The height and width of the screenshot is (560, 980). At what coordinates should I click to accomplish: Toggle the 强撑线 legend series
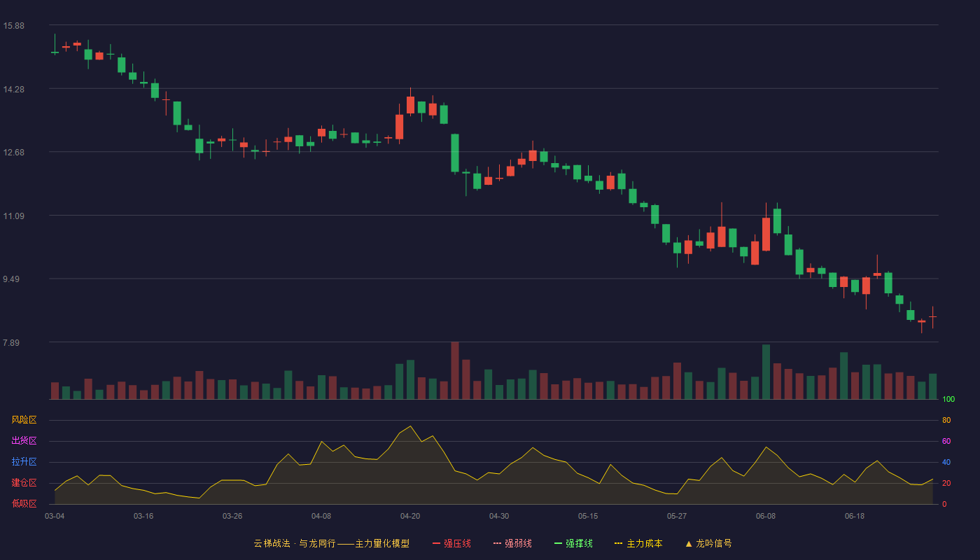(x=573, y=543)
